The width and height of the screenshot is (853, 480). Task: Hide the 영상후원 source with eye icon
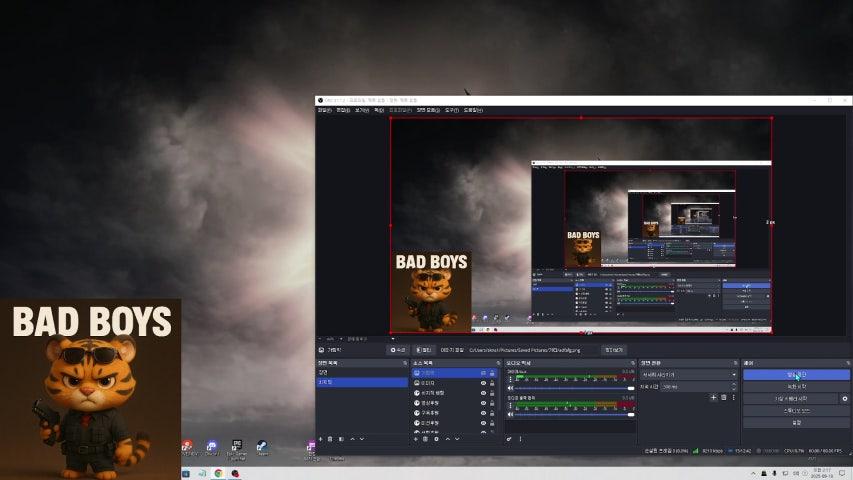(483, 403)
